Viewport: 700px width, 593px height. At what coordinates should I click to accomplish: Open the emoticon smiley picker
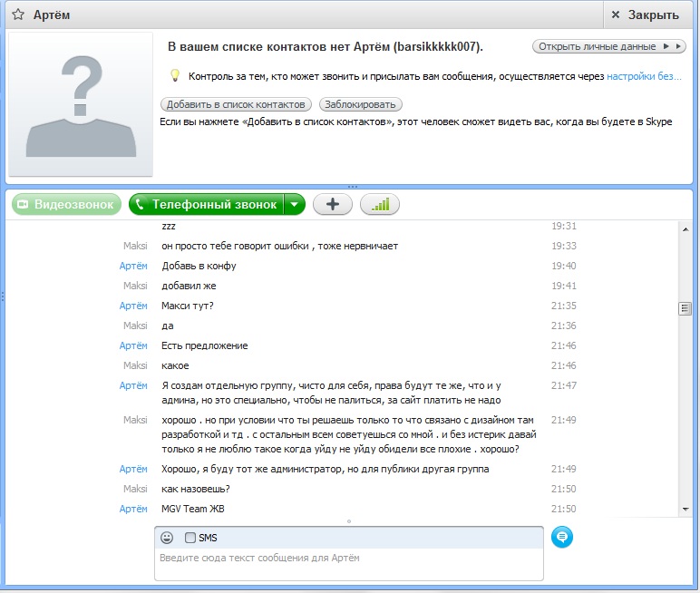(x=167, y=538)
